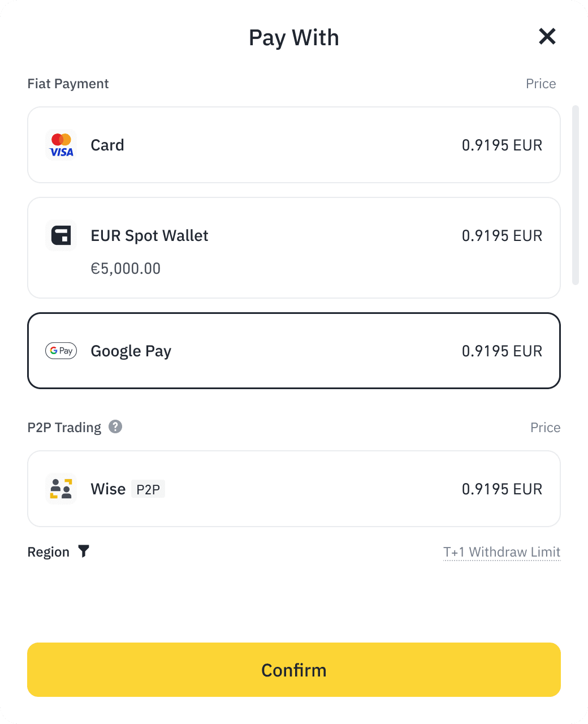This screenshot has width=588, height=724.
Task: Select Card as payment method
Action: click(294, 145)
